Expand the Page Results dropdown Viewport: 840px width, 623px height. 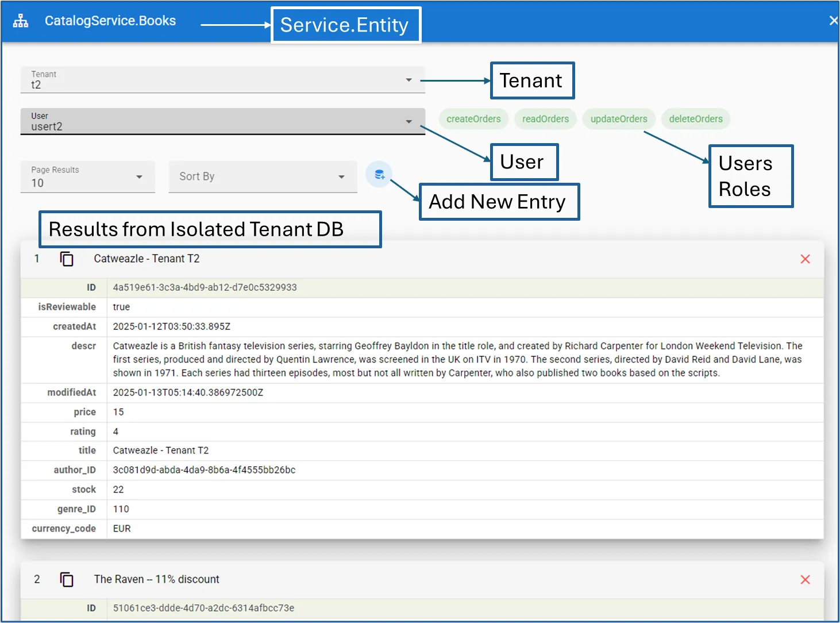tap(88, 177)
